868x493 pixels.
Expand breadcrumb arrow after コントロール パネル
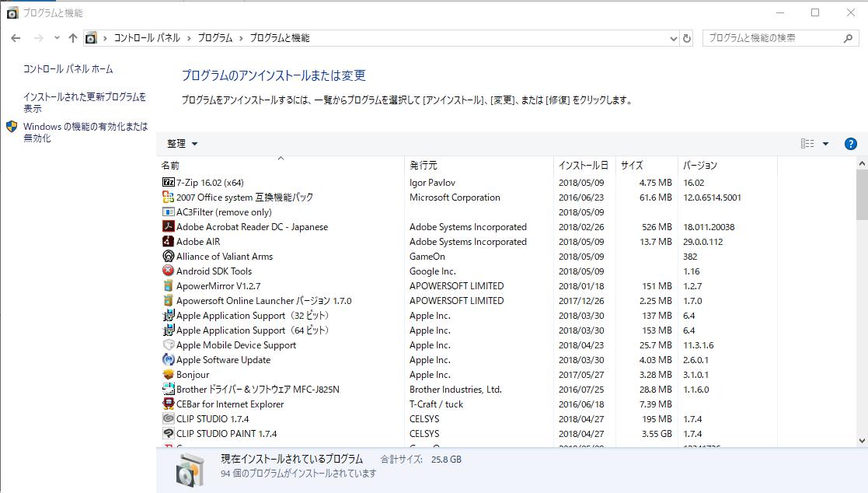189,38
